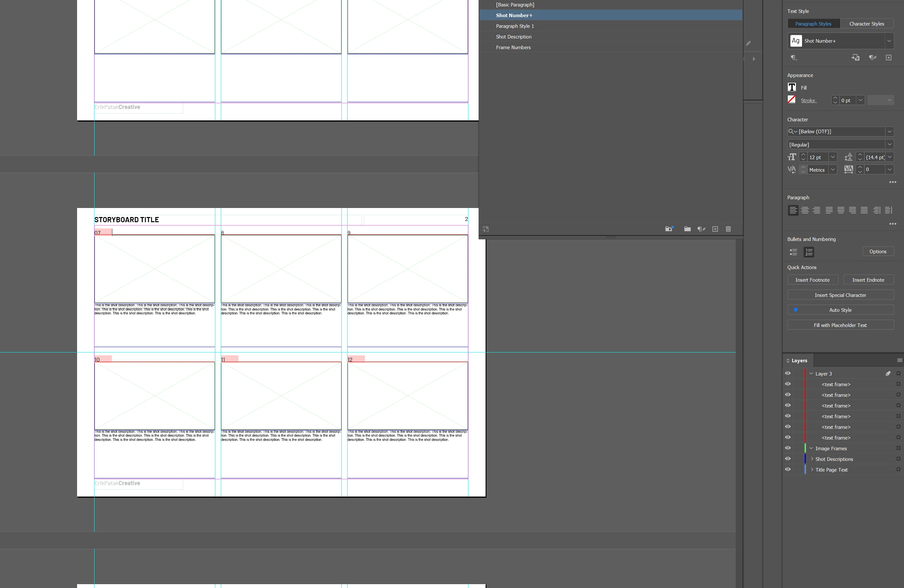Select the center align paragraph icon
Image resolution: width=904 pixels, height=588 pixels.
[805, 210]
